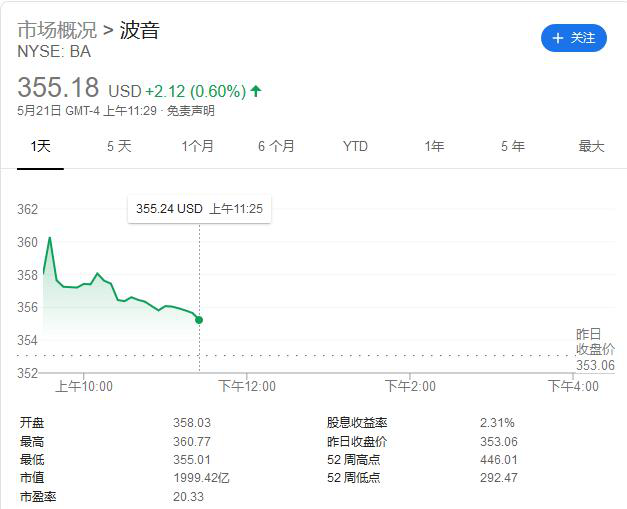The height and width of the screenshot is (509, 627).
Task: Click the 下午4:00 axis label
Action: pos(573,387)
